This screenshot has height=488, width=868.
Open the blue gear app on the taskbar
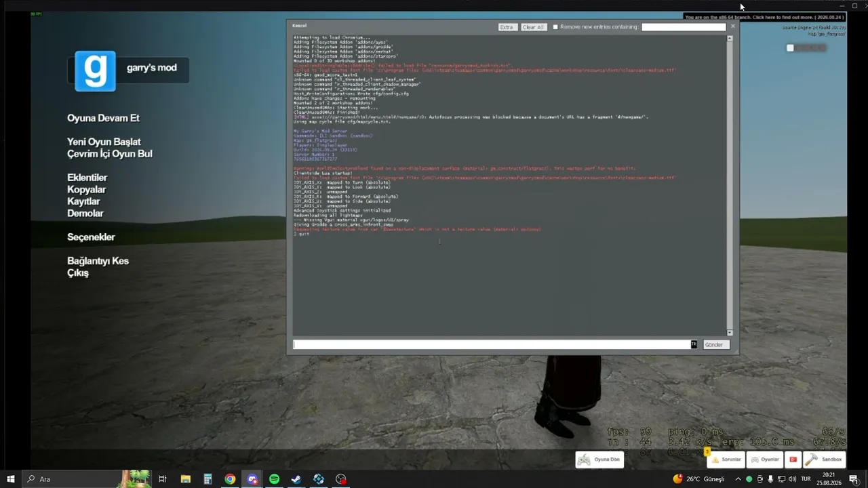pos(319,479)
